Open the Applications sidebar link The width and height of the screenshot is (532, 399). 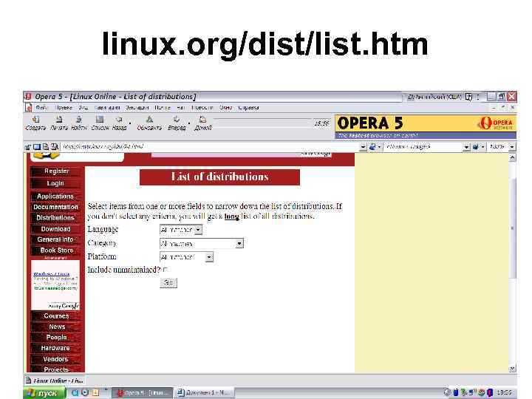pos(55,197)
